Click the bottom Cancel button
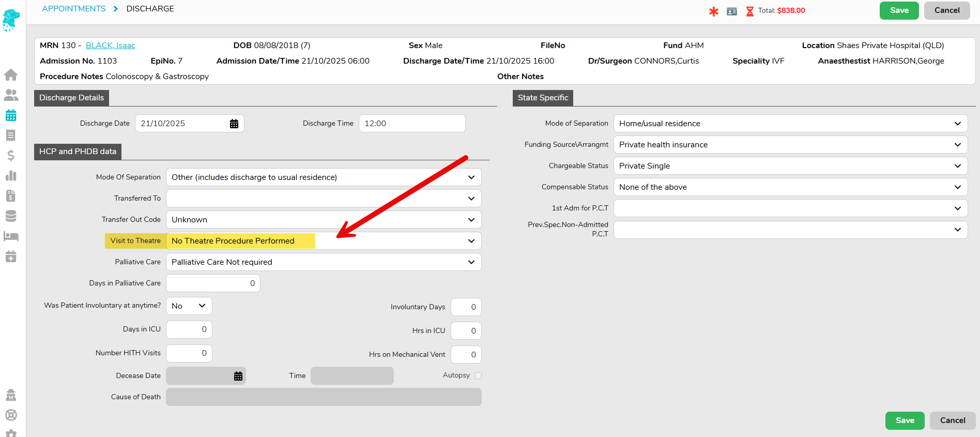Image resolution: width=980 pixels, height=437 pixels. click(x=952, y=420)
